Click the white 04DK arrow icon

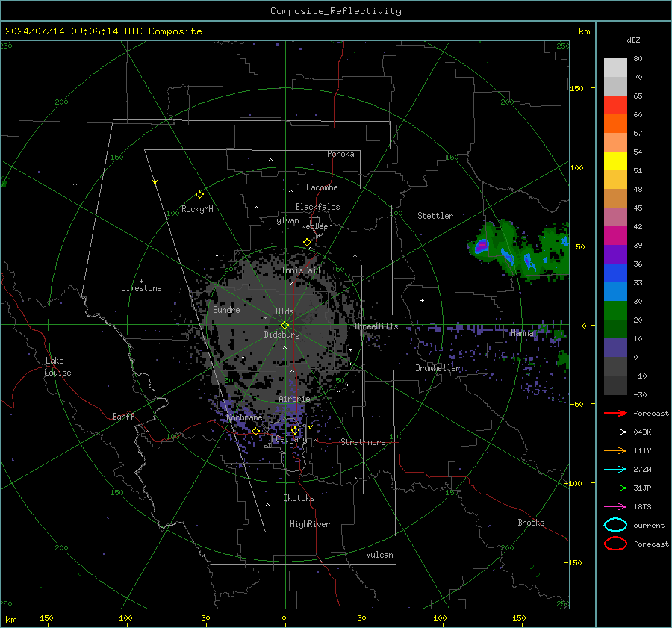tap(615, 432)
